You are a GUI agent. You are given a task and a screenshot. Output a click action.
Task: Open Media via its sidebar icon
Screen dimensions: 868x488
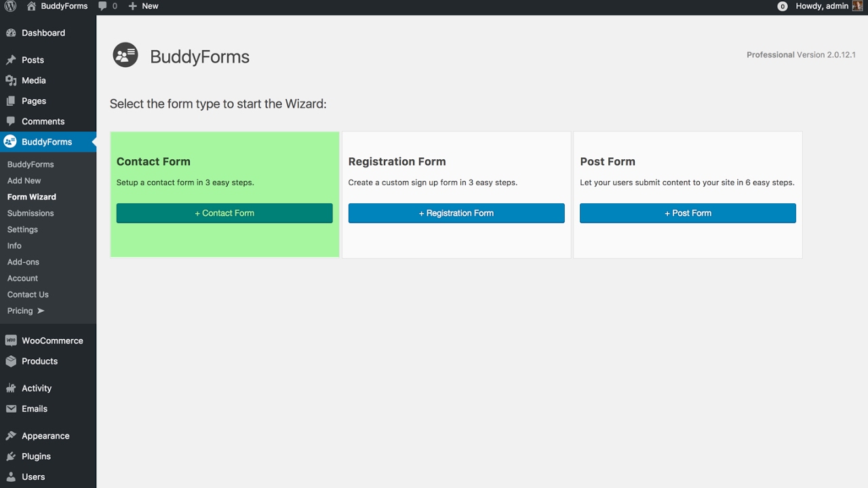11,80
